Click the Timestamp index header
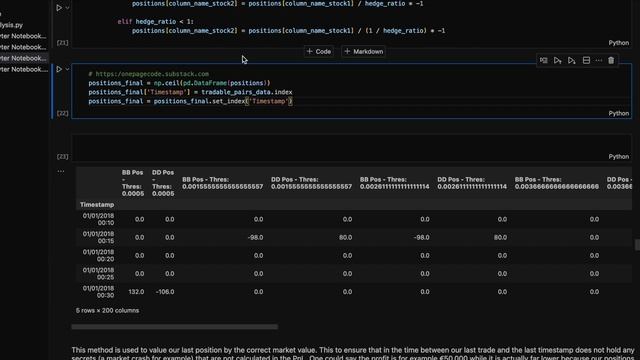Viewport: 640px width, 360px height. coord(97,204)
